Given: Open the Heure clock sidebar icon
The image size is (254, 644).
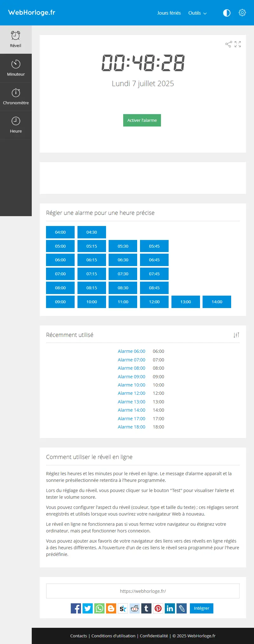Looking at the screenshot, I should pos(16,125).
